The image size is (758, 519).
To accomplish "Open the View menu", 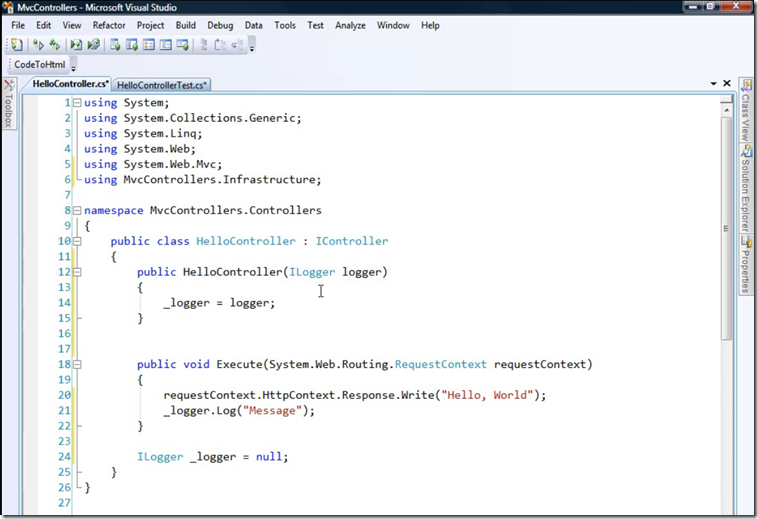I will click(x=72, y=25).
